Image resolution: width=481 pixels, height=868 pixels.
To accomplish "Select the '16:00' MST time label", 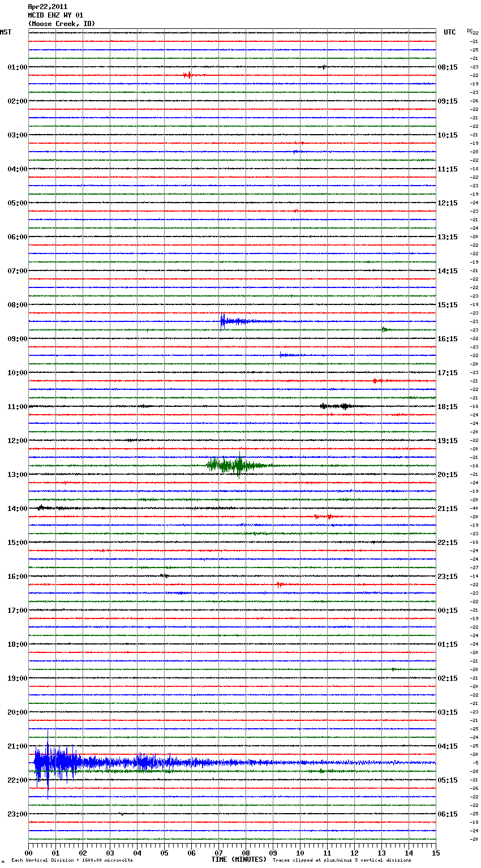I will pyautogui.click(x=18, y=577).
